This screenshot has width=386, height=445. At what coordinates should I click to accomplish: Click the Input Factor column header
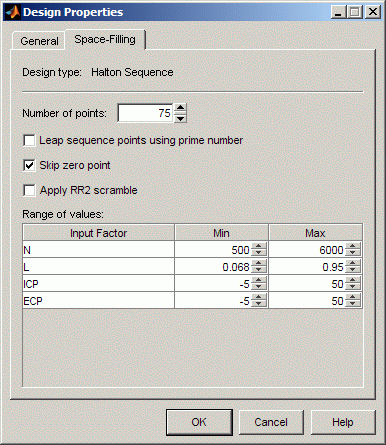click(99, 233)
